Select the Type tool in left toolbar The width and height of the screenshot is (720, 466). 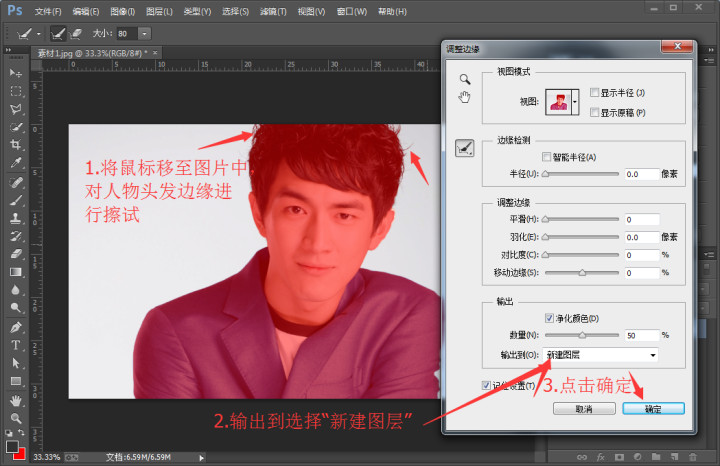16,345
